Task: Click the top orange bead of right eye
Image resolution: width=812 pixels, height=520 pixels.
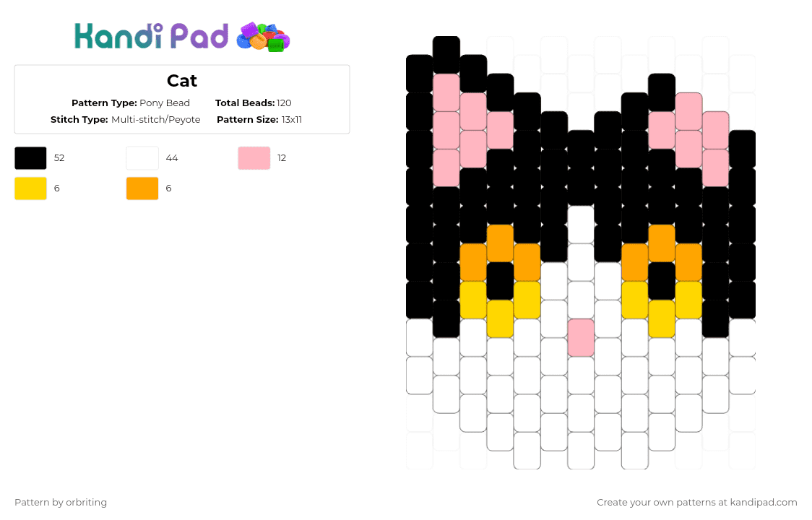Action: pos(662,243)
